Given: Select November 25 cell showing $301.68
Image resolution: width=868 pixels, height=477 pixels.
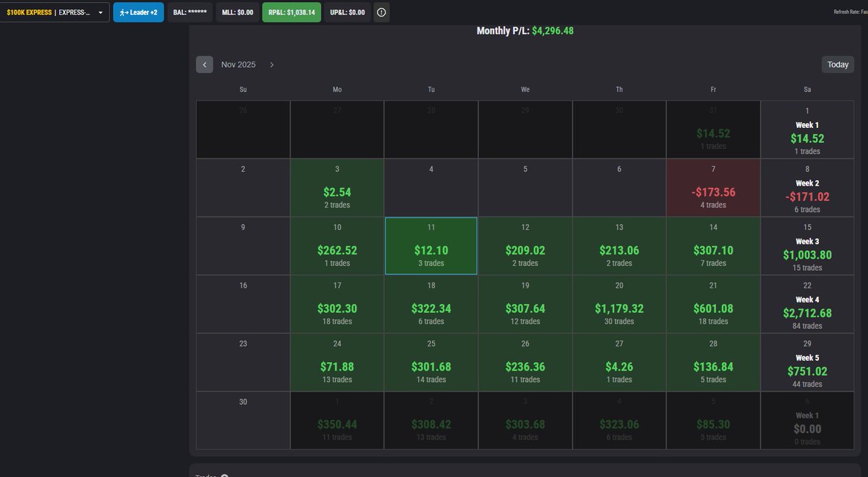Looking at the screenshot, I should pyautogui.click(x=431, y=362).
